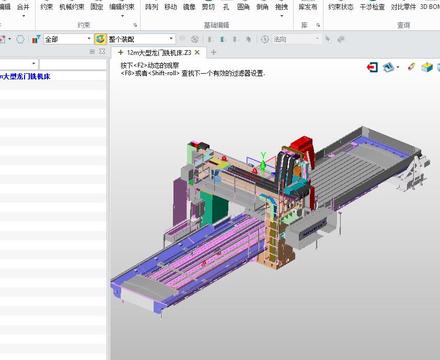The image size is (440, 360).
Task: Toggle the manager panel list view icon
Action: (92, 52)
